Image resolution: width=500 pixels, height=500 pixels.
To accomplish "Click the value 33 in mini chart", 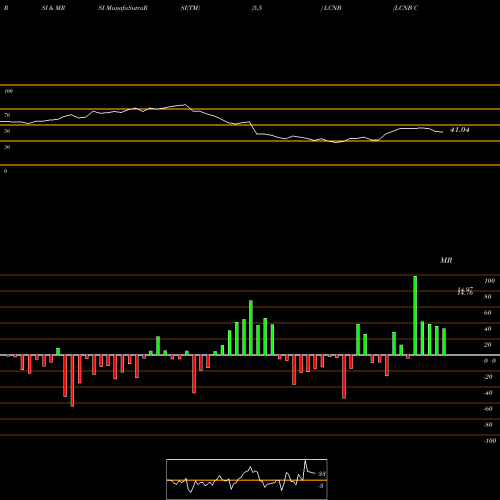I will tap(322, 474).
